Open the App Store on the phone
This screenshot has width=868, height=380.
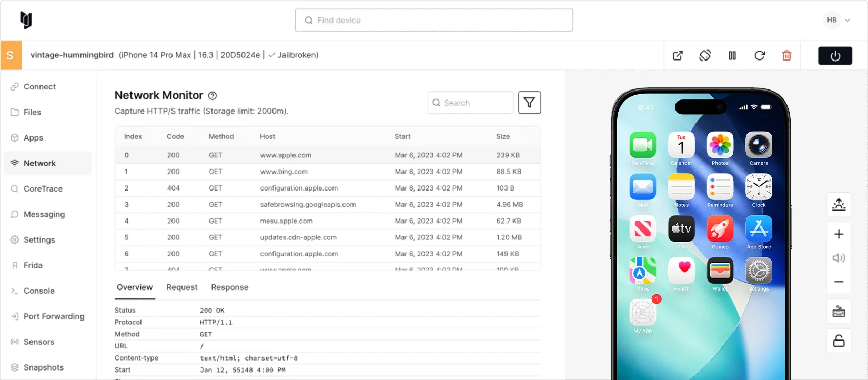[759, 229]
